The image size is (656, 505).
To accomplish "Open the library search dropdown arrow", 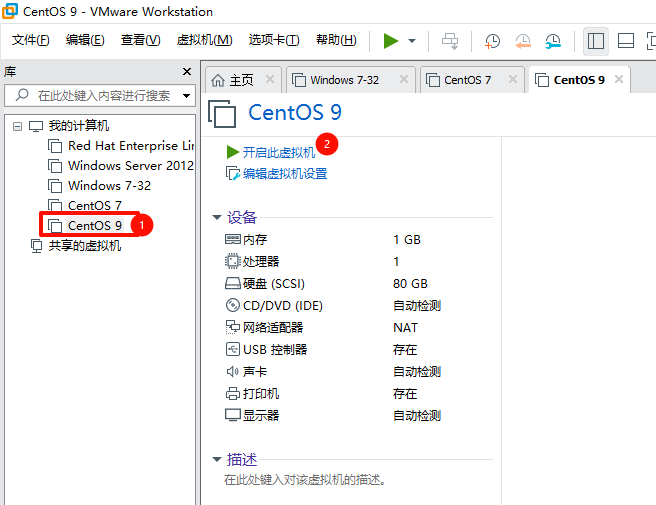I will pyautogui.click(x=186, y=96).
